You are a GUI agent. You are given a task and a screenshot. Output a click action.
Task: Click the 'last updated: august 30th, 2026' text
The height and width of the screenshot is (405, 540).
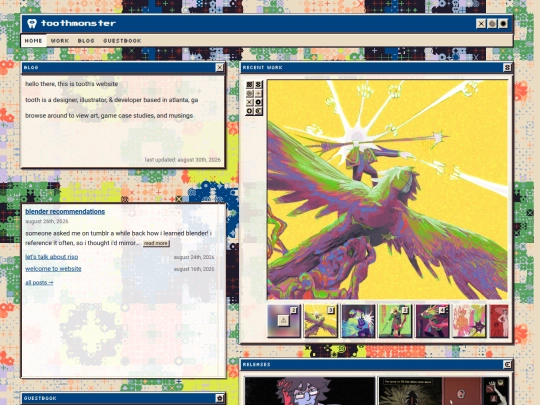[x=183, y=160]
